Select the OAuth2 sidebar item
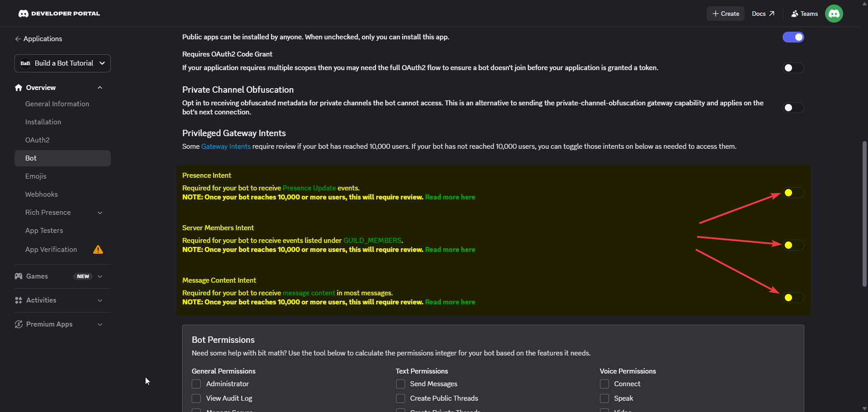The width and height of the screenshot is (868, 412). 62,140
